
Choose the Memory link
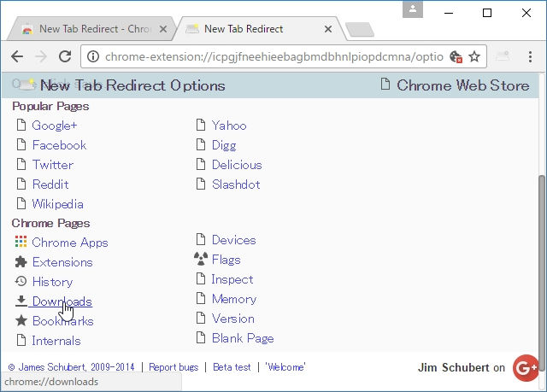[x=234, y=299]
